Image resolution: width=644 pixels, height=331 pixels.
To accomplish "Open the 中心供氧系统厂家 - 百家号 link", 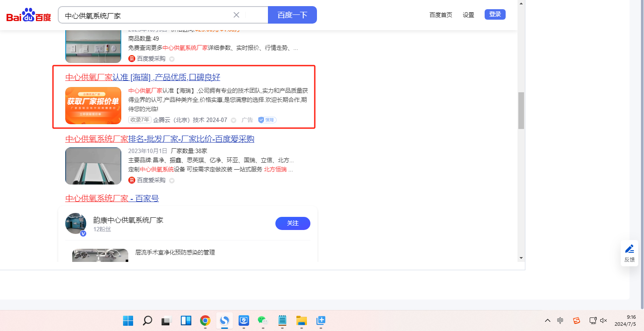I will click(112, 199).
